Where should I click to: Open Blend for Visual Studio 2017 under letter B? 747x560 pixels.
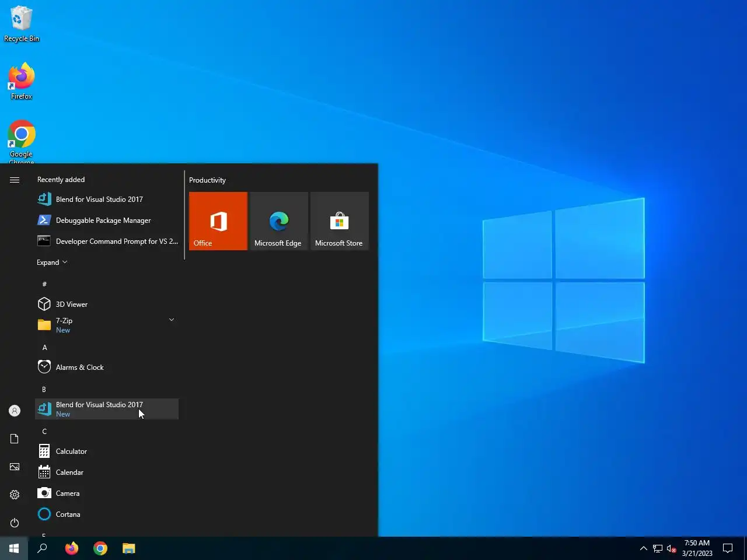[107, 409]
